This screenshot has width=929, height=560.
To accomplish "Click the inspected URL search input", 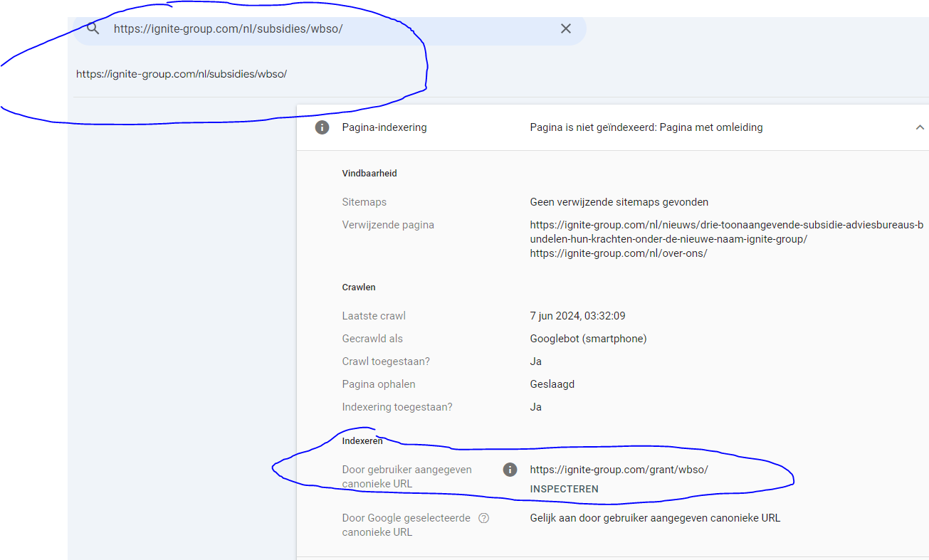I will (x=330, y=29).
